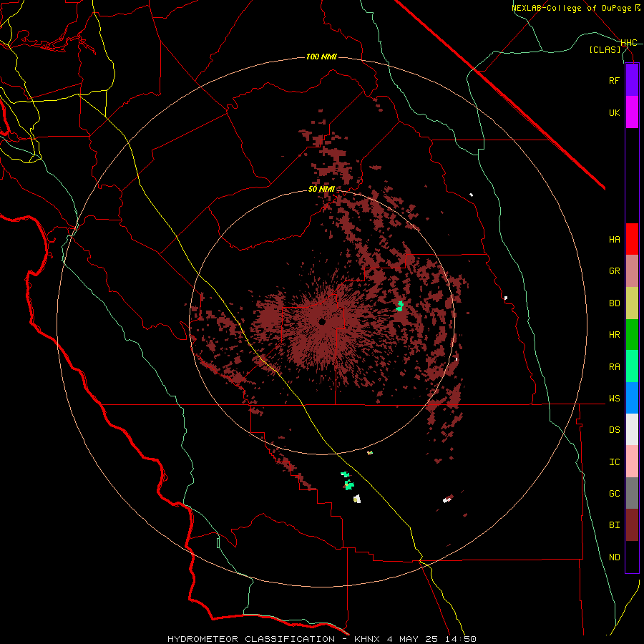Click the GC gray legend swatch
This screenshot has width=644, height=644.
pyautogui.click(x=632, y=493)
